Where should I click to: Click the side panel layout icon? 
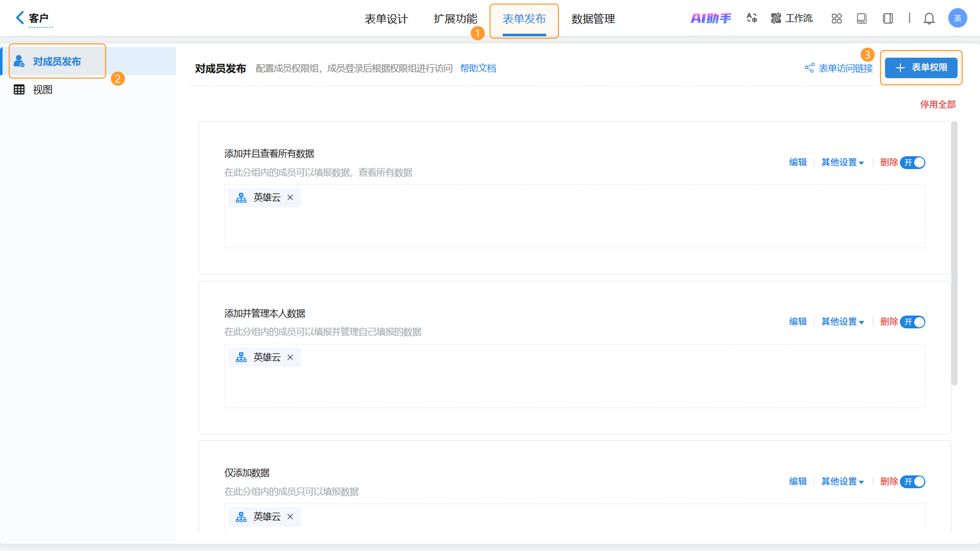tap(888, 18)
